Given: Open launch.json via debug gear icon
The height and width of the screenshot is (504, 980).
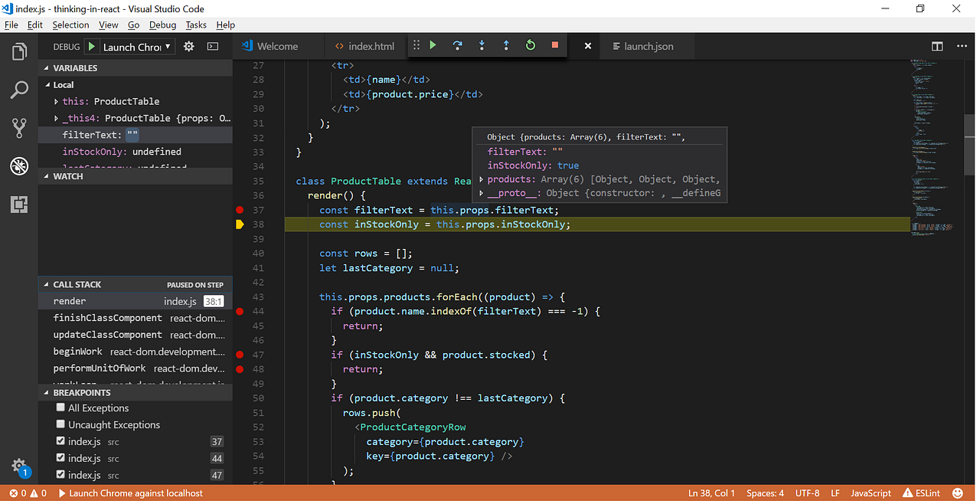Looking at the screenshot, I should pos(189,47).
